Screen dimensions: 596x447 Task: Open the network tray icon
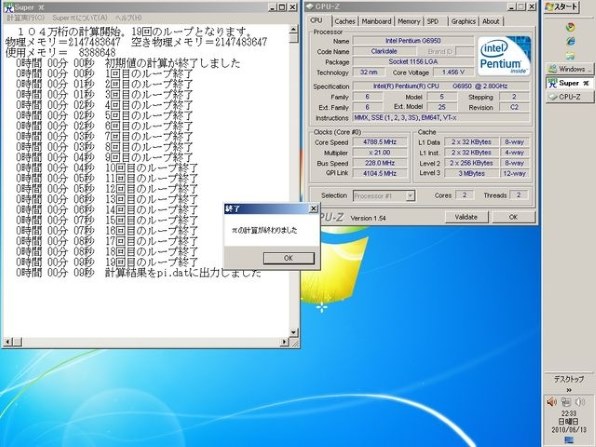[566, 402]
